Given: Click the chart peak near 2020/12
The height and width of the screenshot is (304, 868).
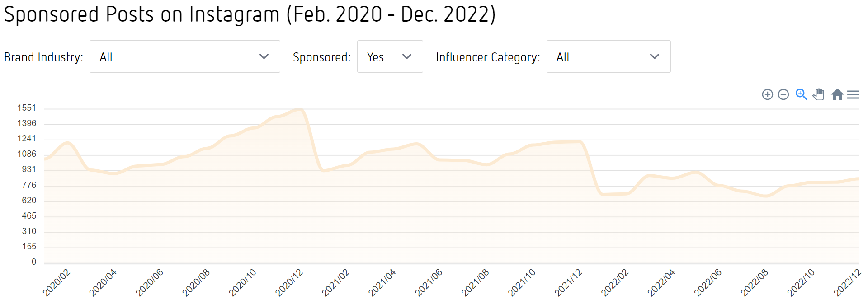Looking at the screenshot, I should point(300,109).
